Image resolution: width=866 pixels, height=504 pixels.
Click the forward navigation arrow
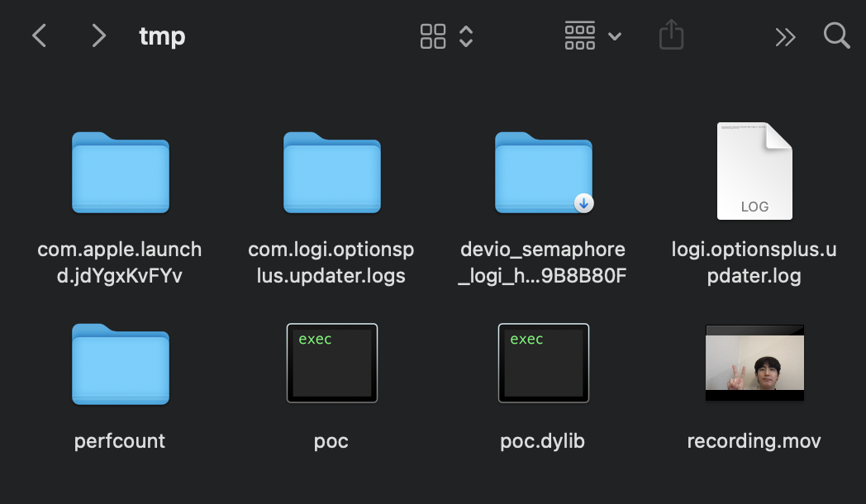pos(98,36)
